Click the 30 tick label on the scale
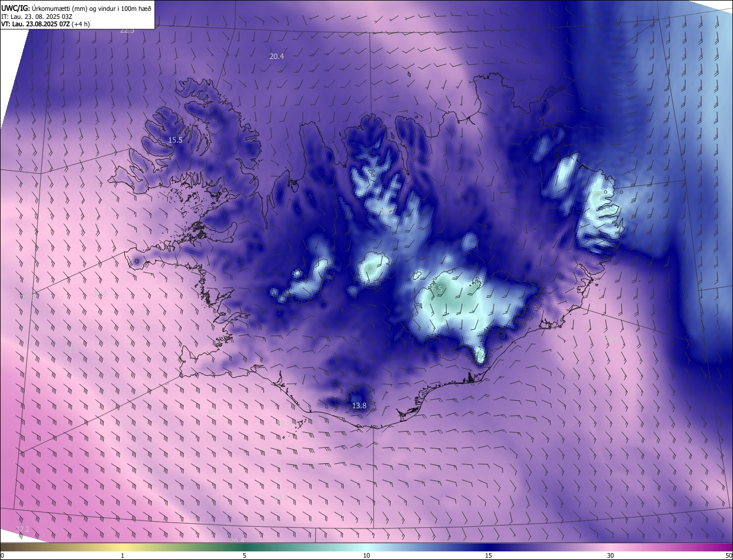The width and height of the screenshot is (733, 560). [610, 556]
